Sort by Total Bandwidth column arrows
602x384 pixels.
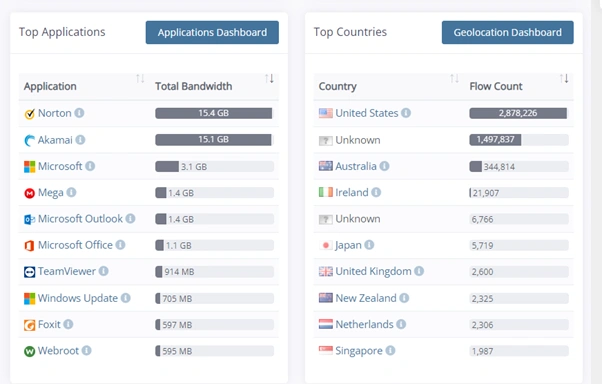[269, 79]
